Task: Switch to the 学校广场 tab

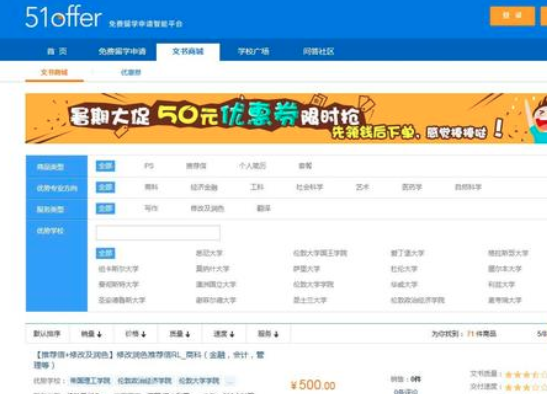Action: point(253,52)
